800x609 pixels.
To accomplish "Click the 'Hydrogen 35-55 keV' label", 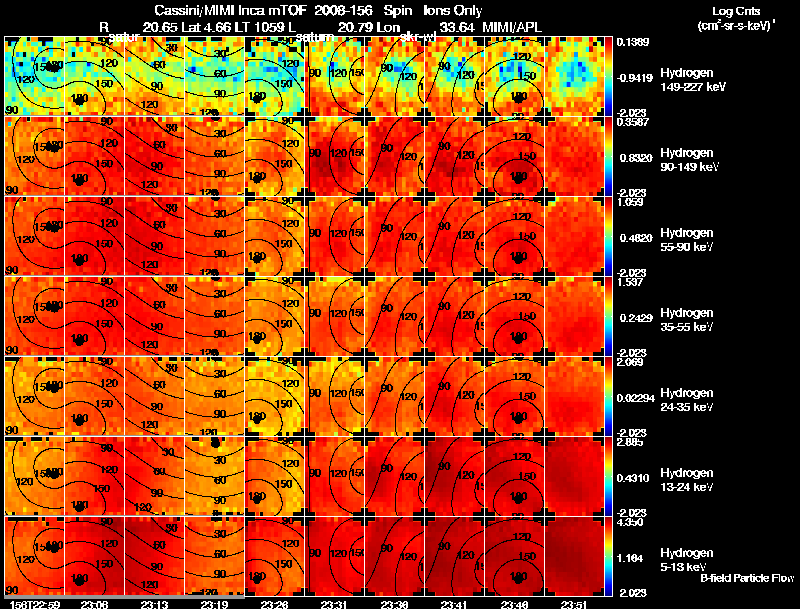I will click(x=687, y=320).
